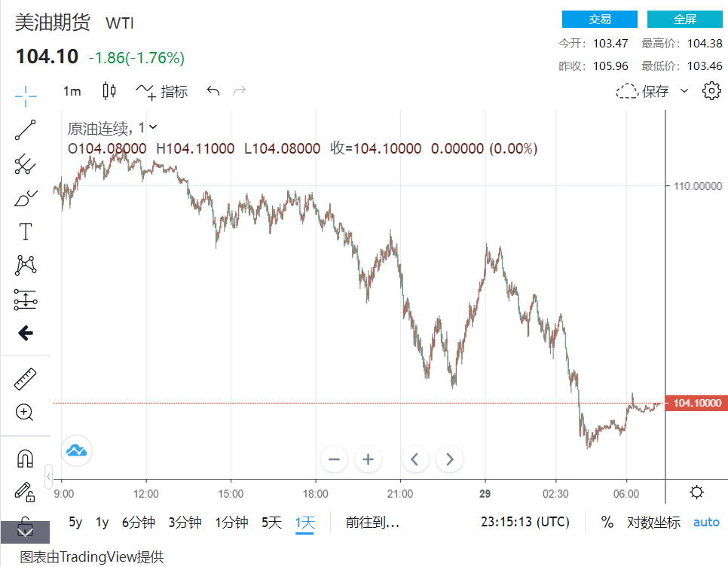Pick the ruler measure tool

(x=25, y=379)
